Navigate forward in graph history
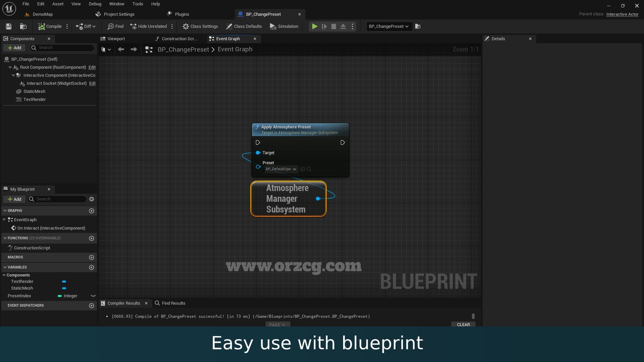 [134, 50]
